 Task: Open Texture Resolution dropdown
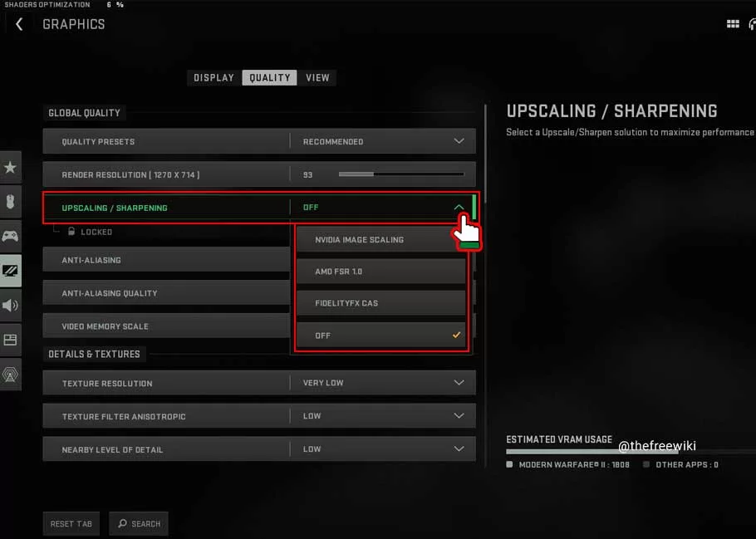(259, 383)
